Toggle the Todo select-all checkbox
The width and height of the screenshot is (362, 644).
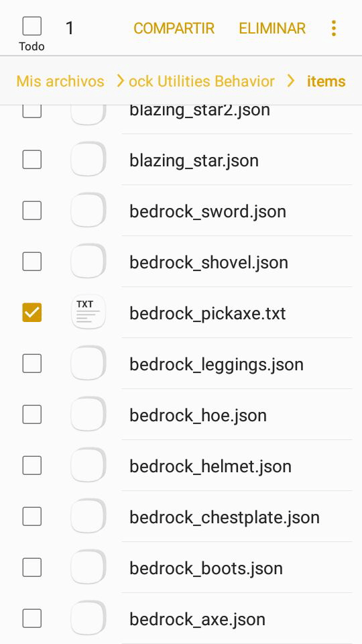coord(32,26)
